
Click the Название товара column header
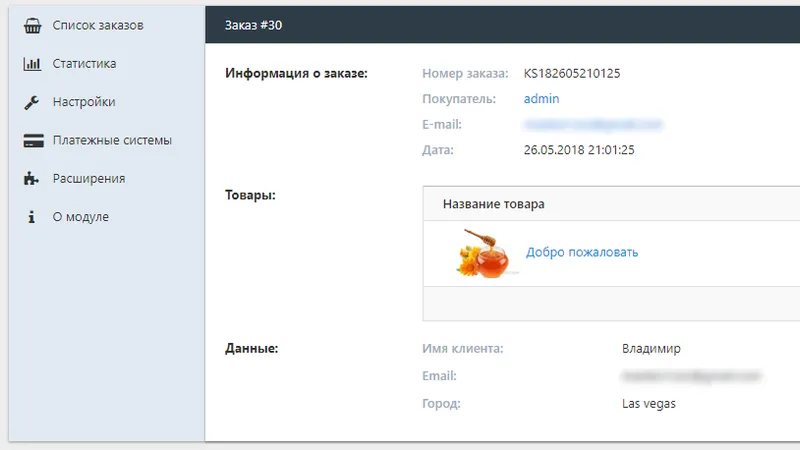pyautogui.click(x=493, y=204)
